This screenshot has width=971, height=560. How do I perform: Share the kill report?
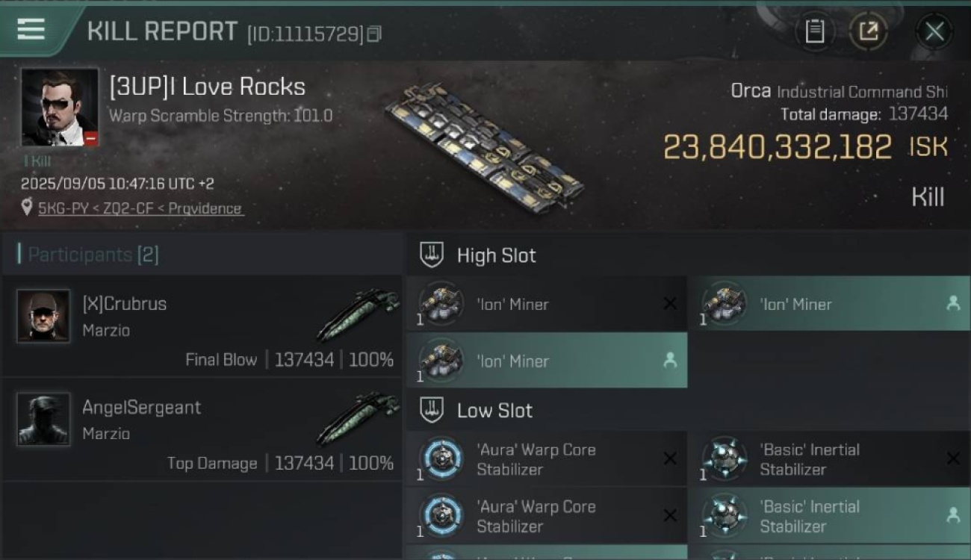coord(868,31)
